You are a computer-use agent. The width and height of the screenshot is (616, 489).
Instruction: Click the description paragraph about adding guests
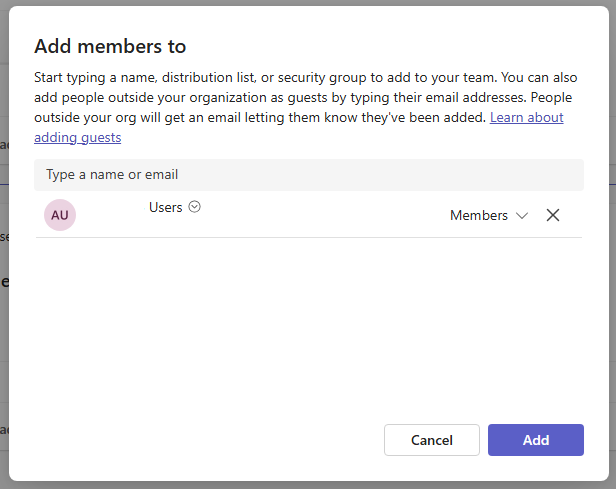pyautogui.click(x=300, y=97)
